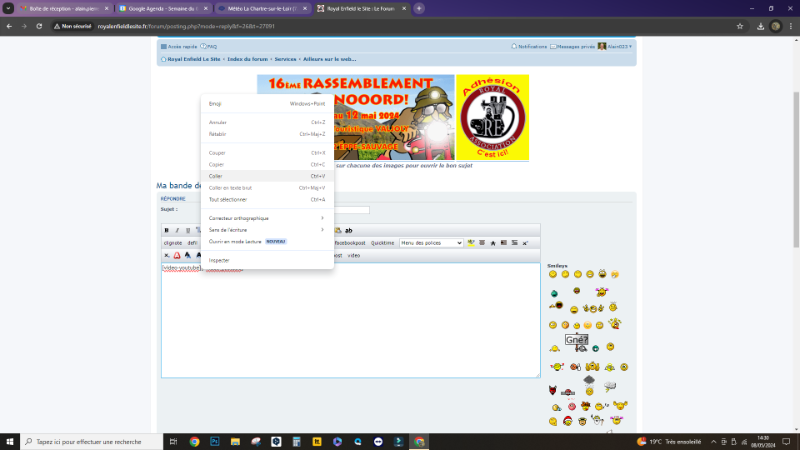Apply italic with the I editor button
Screen dimensions: 800x450
click(x=177, y=231)
